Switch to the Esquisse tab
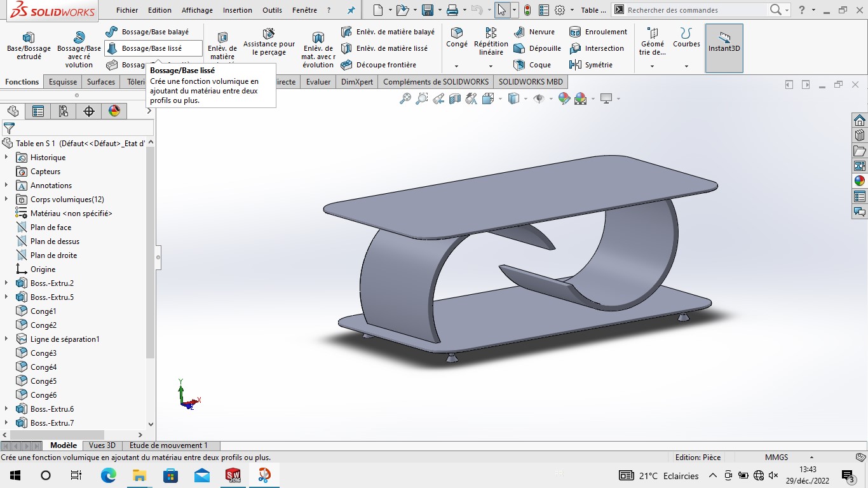Screen dimensions: 868x488 point(63,82)
